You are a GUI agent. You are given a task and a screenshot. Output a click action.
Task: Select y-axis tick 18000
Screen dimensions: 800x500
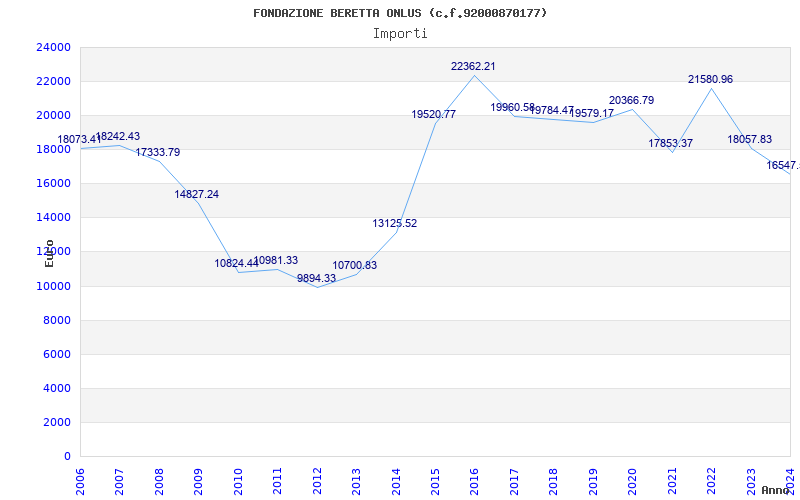[x=54, y=149]
